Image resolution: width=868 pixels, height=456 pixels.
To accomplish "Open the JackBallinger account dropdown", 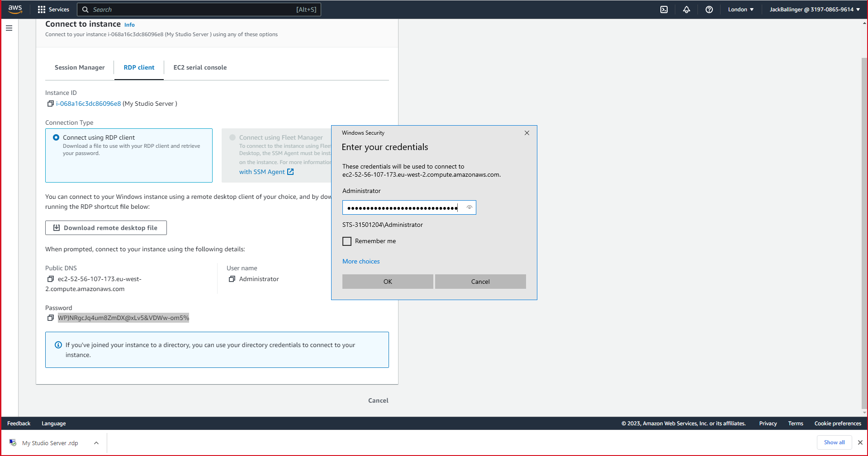I will coord(815,9).
